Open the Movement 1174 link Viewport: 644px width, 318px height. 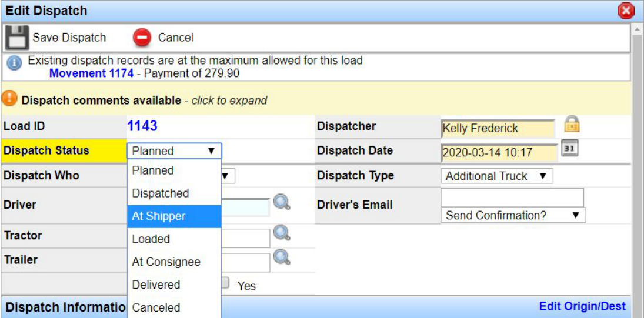point(91,74)
